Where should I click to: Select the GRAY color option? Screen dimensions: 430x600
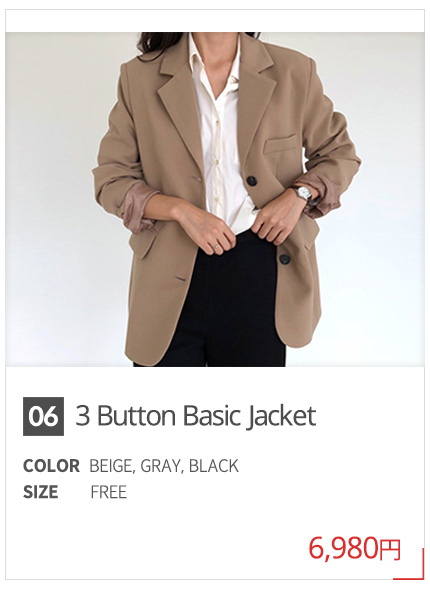tap(161, 466)
